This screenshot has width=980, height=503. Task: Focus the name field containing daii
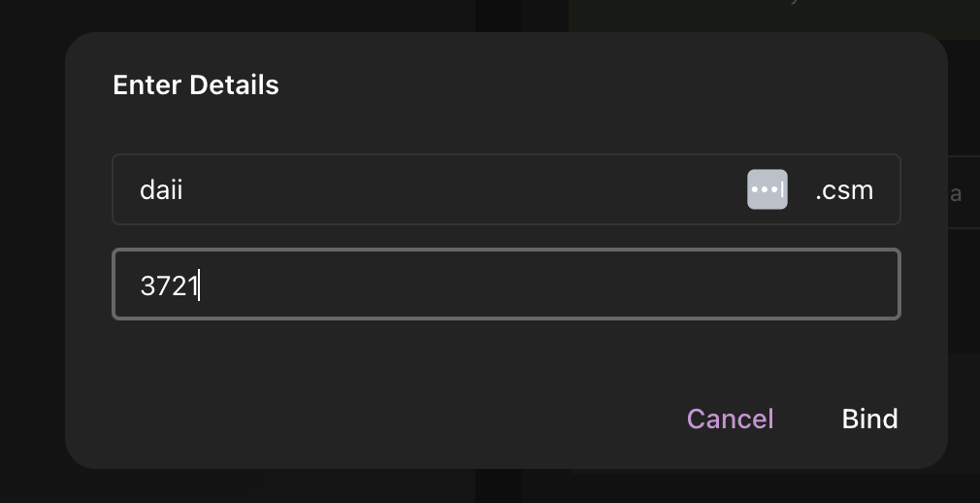point(506,189)
